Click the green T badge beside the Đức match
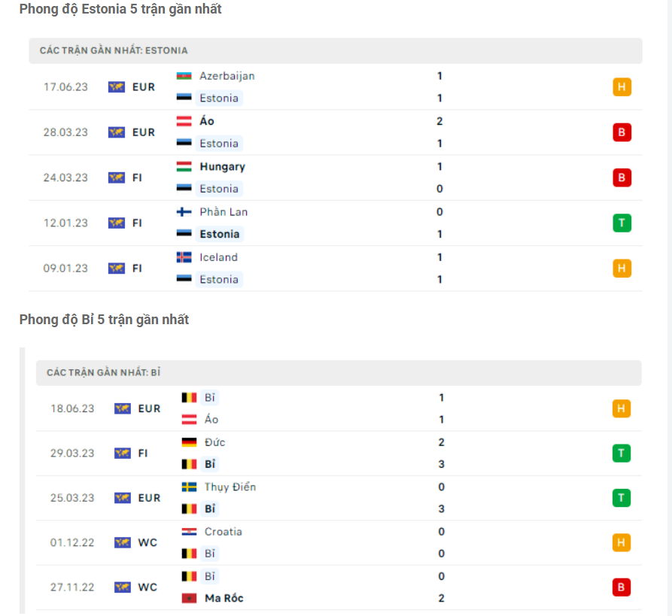The height and width of the screenshot is (616, 672). click(x=622, y=453)
